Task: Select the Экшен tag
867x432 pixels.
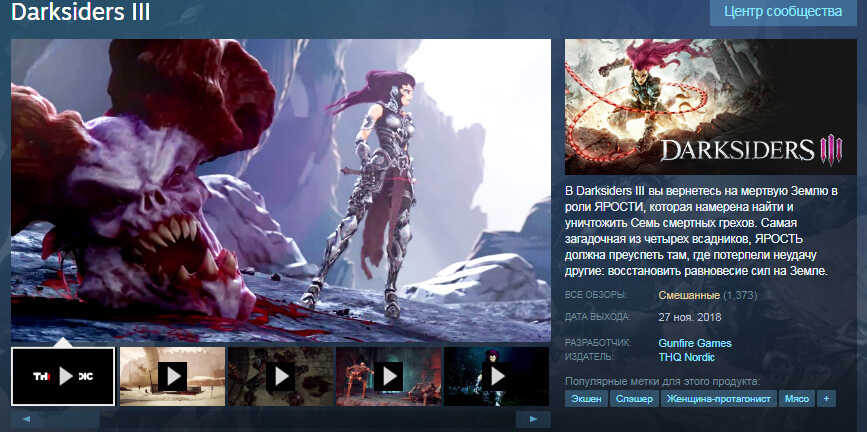Action: [586, 398]
